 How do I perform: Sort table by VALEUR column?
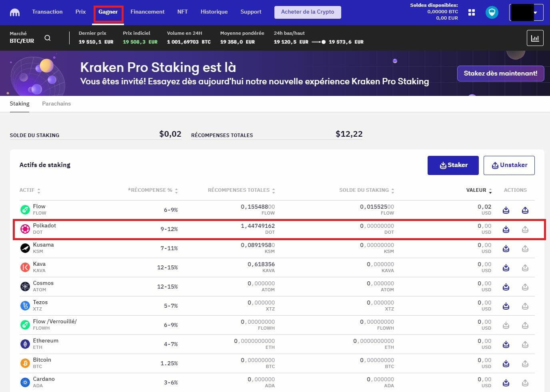click(479, 190)
